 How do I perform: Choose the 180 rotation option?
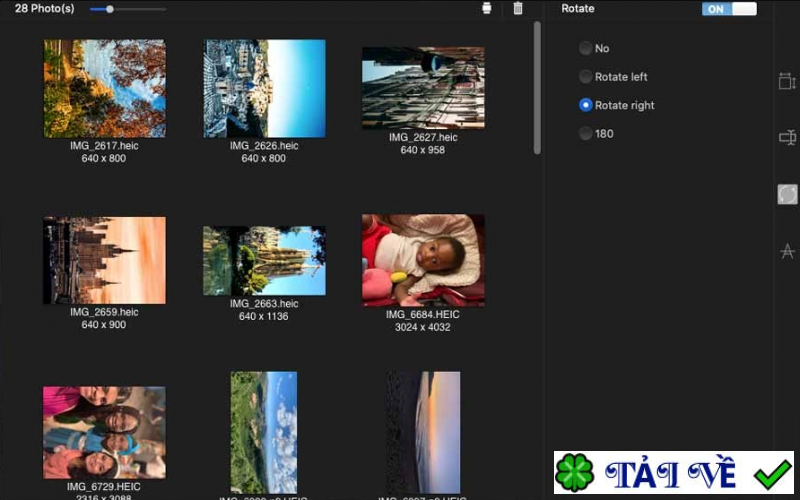(586, 133)
